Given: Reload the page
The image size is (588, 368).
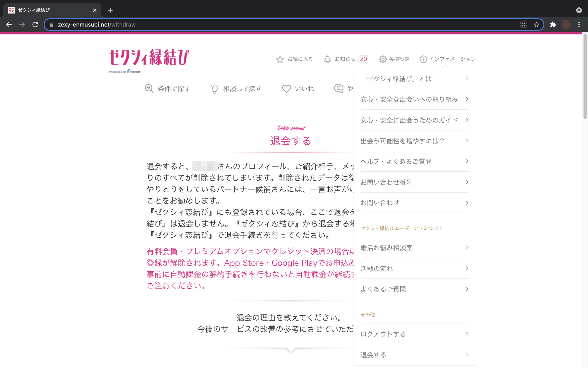Looking at the screenshot, I should click(x=35, y=25).
